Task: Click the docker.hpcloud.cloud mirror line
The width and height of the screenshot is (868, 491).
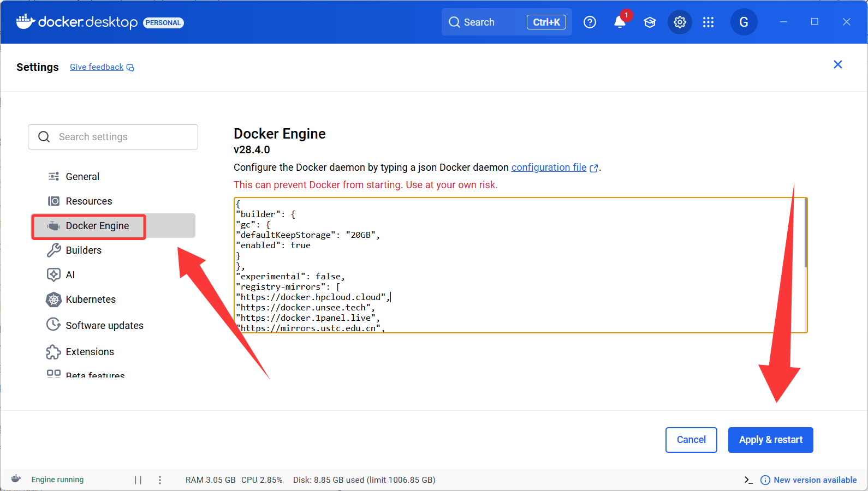Action: tap(313, 297)
